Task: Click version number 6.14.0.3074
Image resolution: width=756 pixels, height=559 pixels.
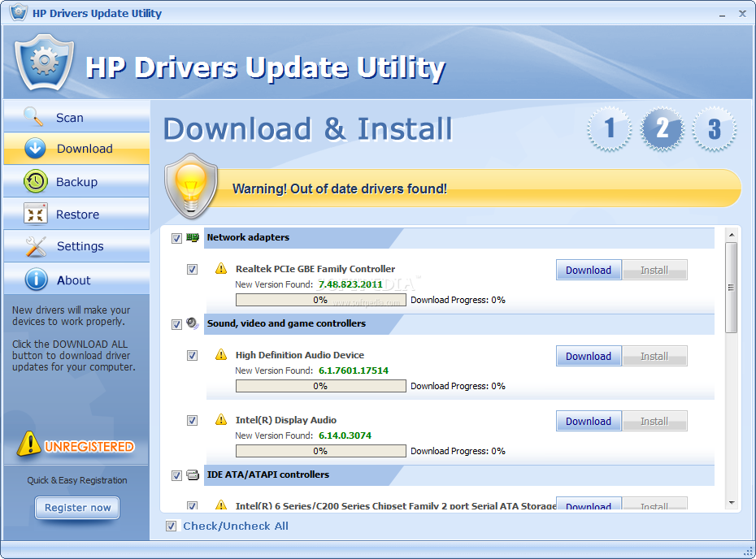Action: click(345, 435)
